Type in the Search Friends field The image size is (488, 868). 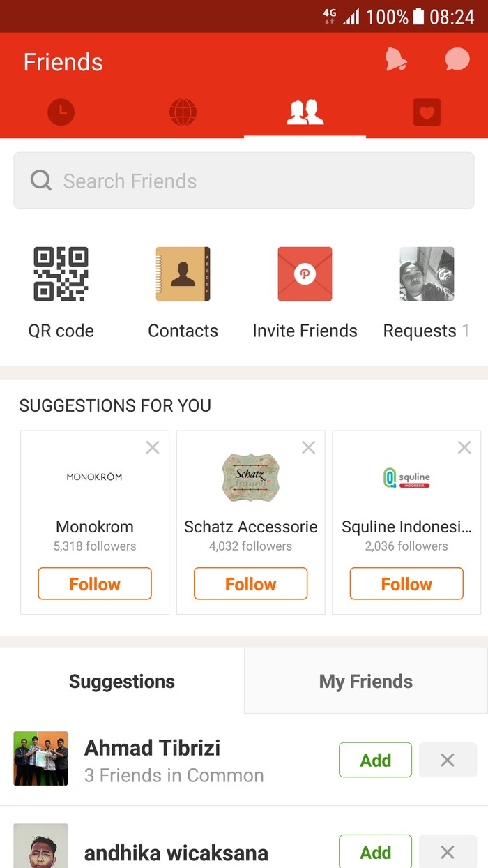click(x=244, y=181)
